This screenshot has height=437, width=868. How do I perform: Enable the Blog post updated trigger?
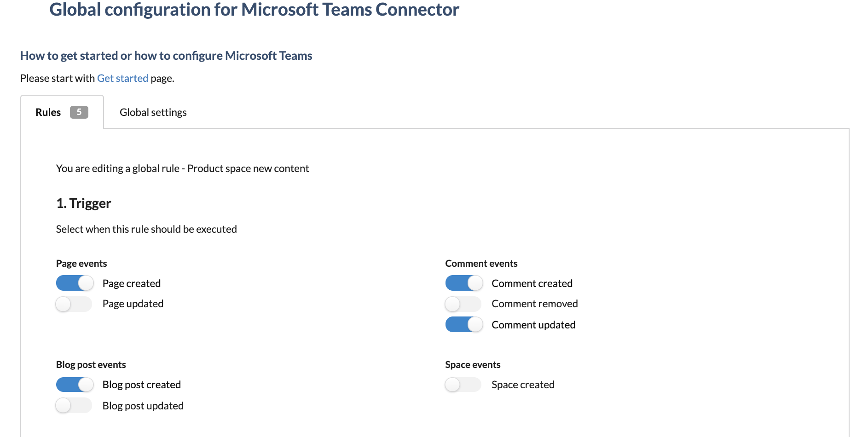click(x=74, y=405)
